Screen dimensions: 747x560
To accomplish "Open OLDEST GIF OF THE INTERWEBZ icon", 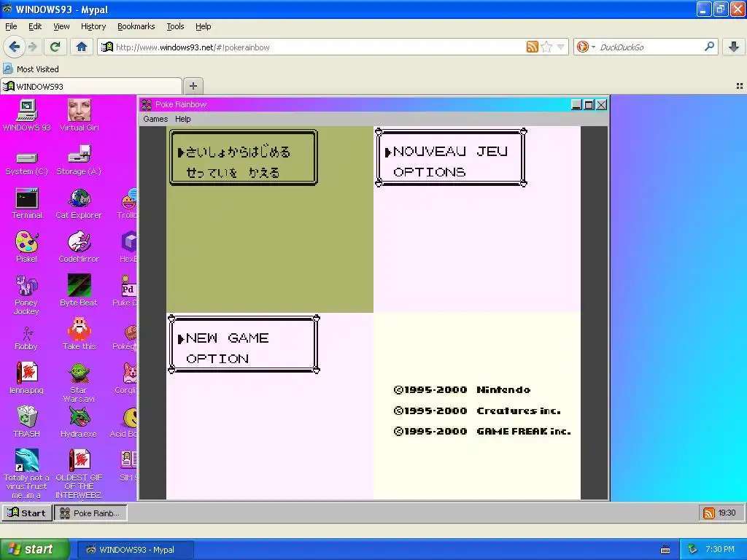I will tap(79, 473).
